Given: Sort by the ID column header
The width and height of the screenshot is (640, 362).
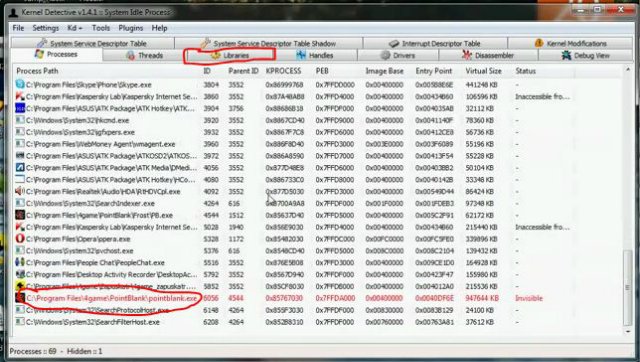Looking at the screenshot, I should [207, 71].
